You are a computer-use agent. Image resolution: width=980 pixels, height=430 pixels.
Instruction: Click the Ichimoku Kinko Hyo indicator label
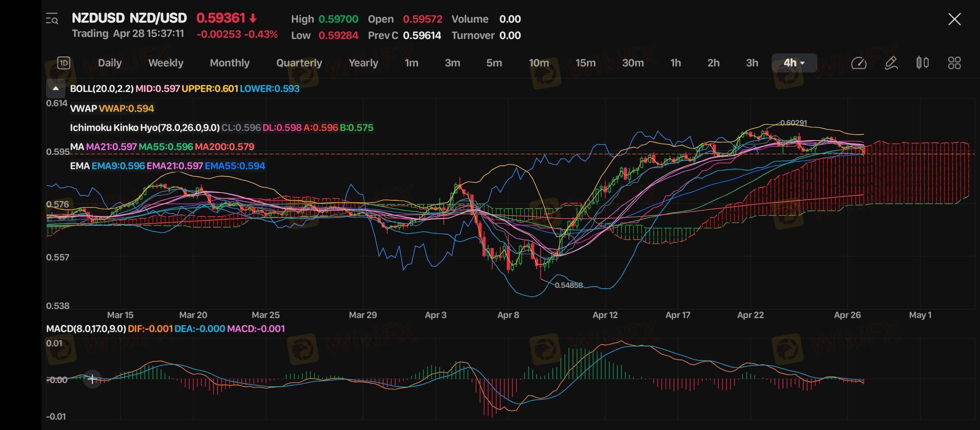pyautogui.click(x=145, y=128)
